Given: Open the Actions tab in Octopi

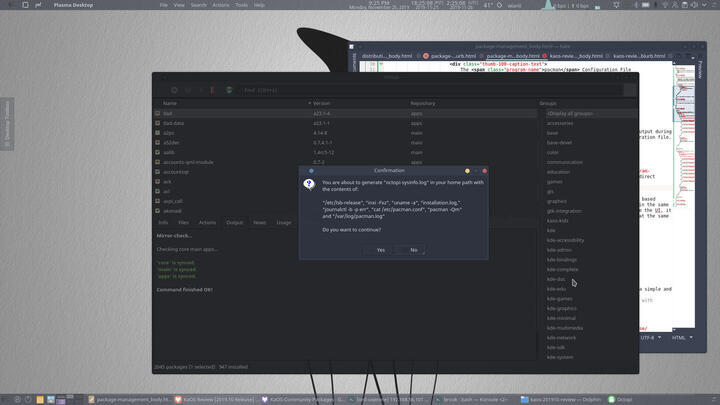Looking at the screenshot, I should 207,222.
